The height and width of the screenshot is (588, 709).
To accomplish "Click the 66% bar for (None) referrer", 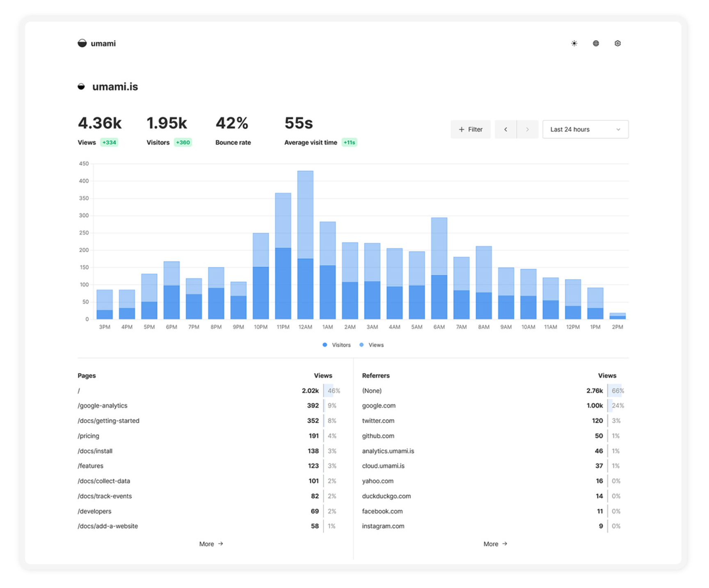I will coord(617,391).
